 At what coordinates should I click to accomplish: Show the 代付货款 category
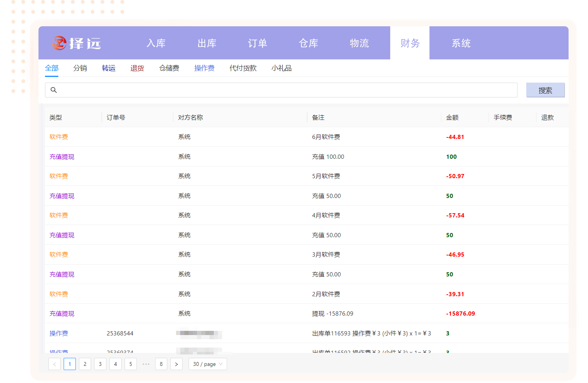coord(243,68)
